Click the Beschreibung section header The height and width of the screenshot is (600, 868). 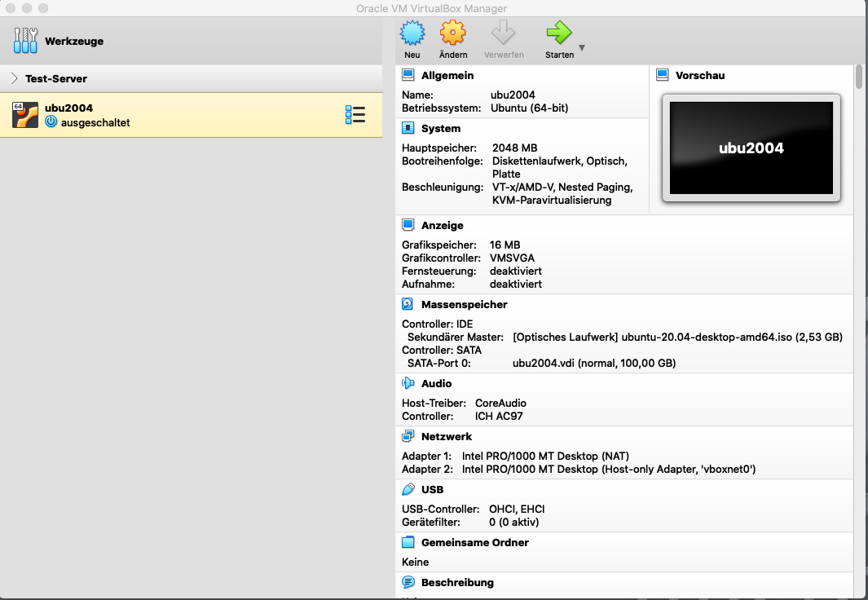tap(457, 583)
